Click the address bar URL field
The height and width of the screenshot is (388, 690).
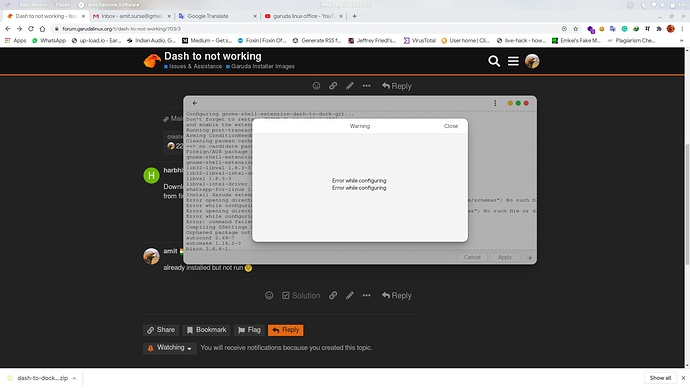coord(308,29)
